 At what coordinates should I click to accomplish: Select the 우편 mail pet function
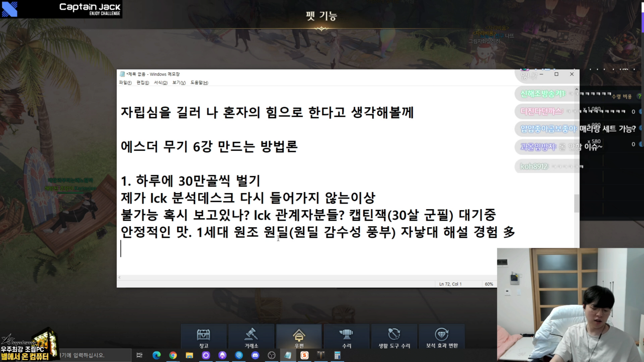pos(299,337)
